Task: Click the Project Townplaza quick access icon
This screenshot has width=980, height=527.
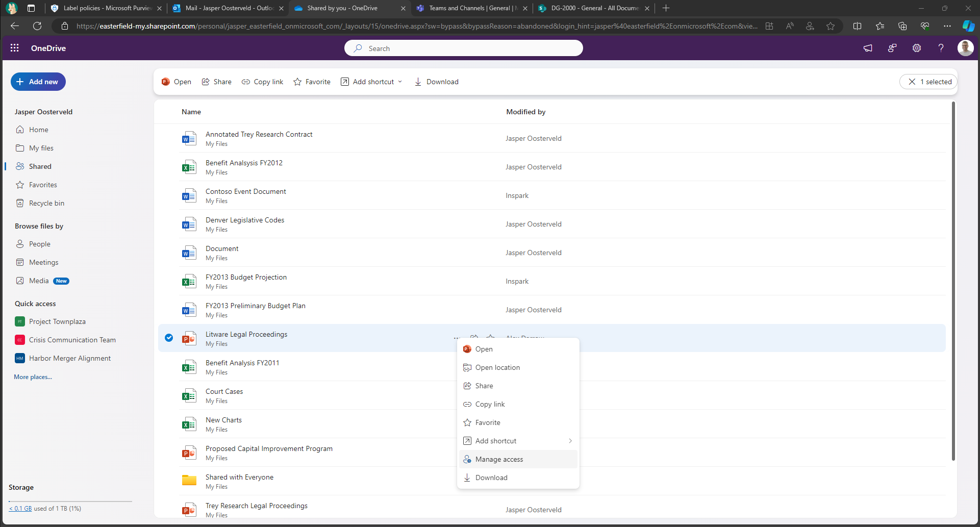Action: (20, 321)
